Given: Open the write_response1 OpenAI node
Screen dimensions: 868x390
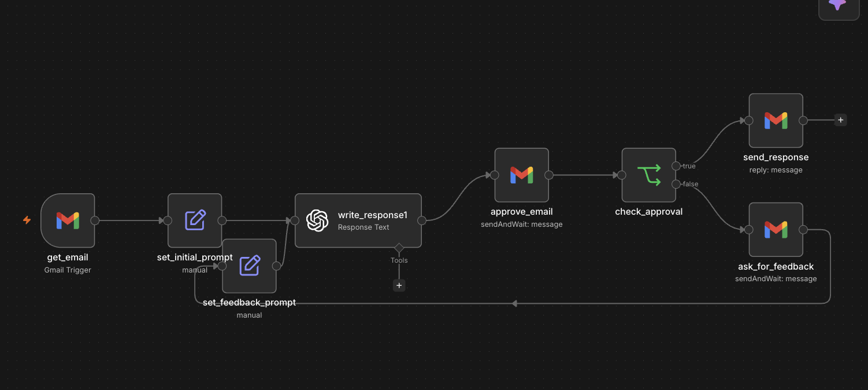Looking at the screenshot, I should [358, 220].
